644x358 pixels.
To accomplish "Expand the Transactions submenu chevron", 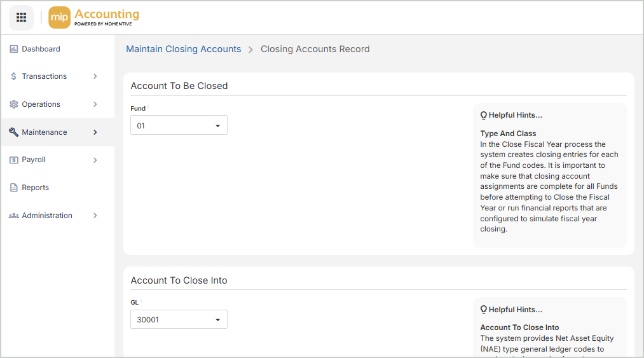I will [x=95, y=76].
